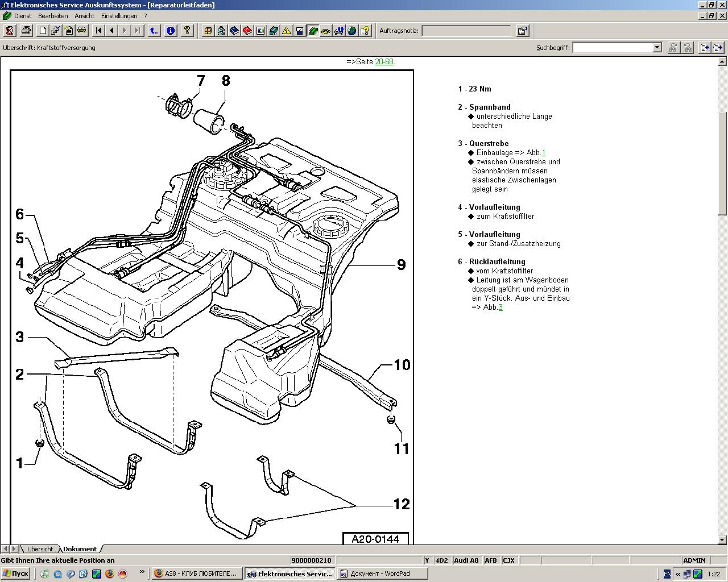Screen dimensions: 728x582
Task: Click the printer icon in the toolbar
Action: 26,31
